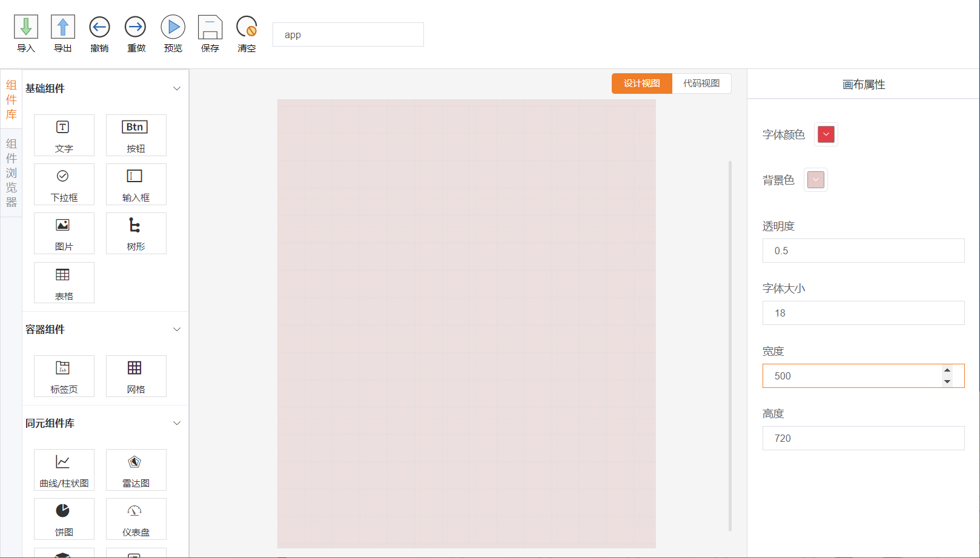The image size is (980, 558).
Task: Click the 高度 field showing 720
Action: click(x=863, y=438)
